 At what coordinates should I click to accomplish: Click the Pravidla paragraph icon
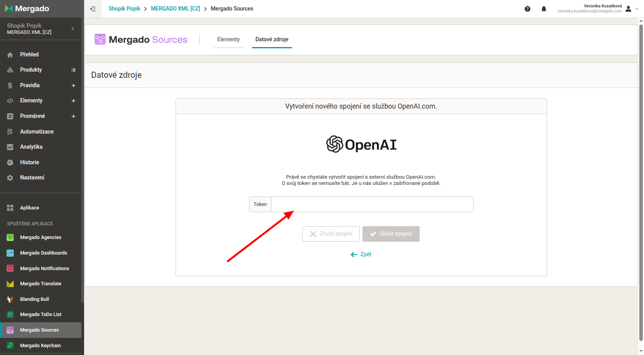point(10,85)
